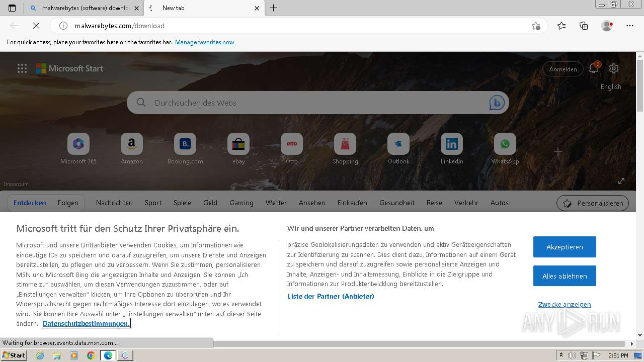Open the Ansehen category
The image size is (644, 362).
tap(312, 203)
